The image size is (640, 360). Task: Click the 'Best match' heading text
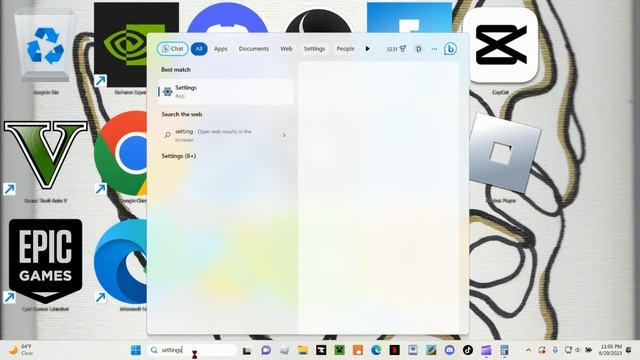coord(176,70)
